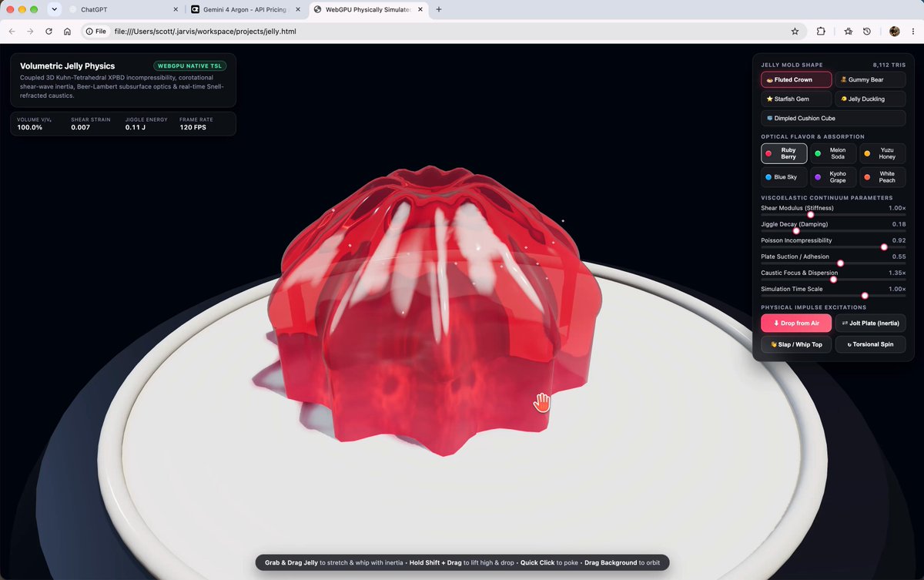Image resolution: width=924 pixels, height=580 pixels.
Task: Click the 0.11 J jiggle energy value
Action: [136, 127]
